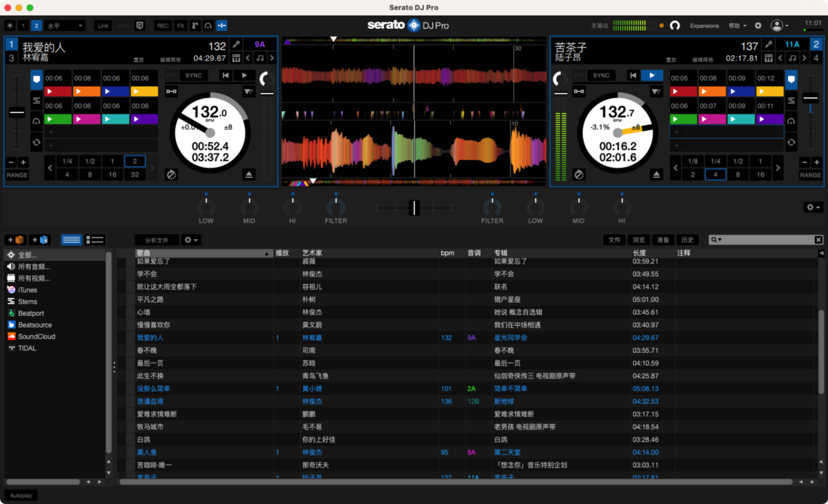The height and width of the screenshot is (504, 828).
Task: Add a new smart crate
Action: (x=39, y=240)
